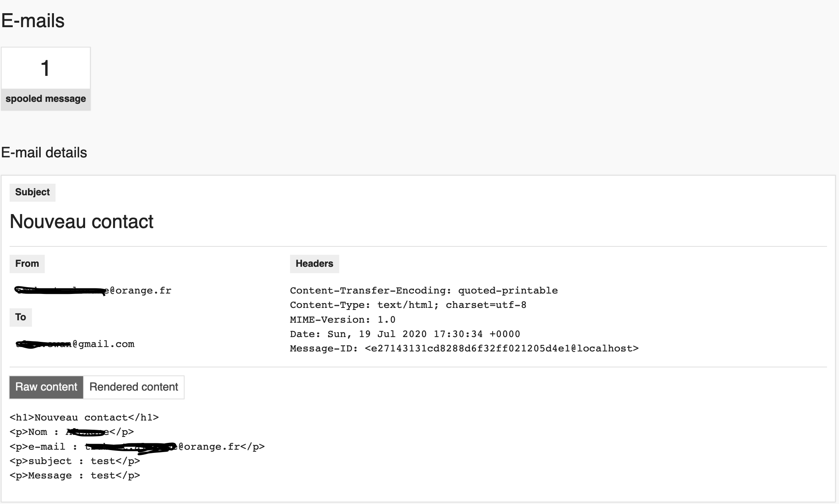839x504 pixels.
Task: Click the From label badge
Action: 27,264
